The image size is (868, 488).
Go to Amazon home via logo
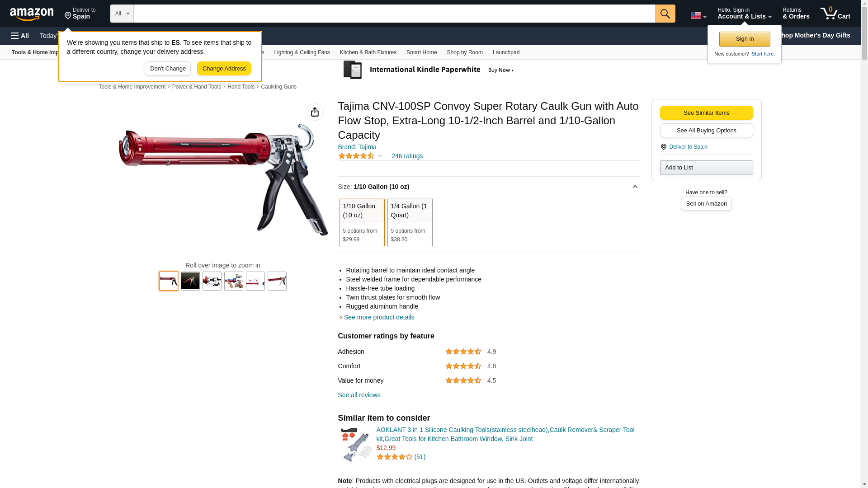(32, 14)
